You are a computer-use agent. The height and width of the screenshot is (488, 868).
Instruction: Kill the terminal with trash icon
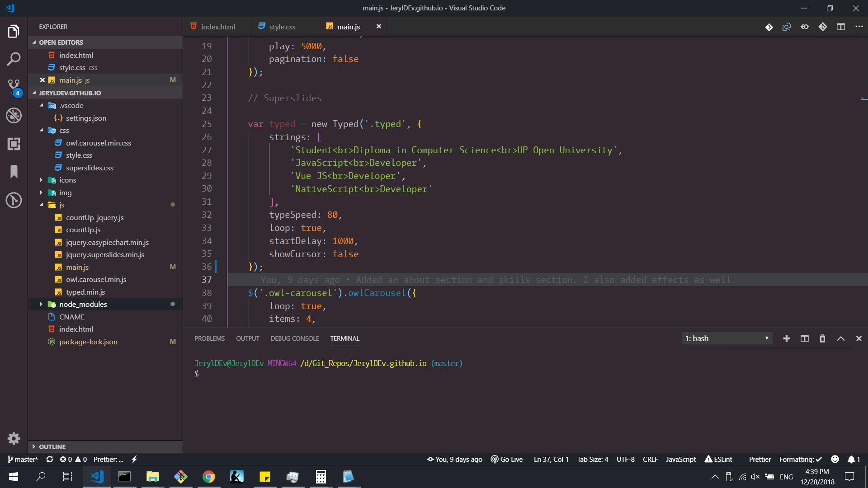tap(822, 338)
